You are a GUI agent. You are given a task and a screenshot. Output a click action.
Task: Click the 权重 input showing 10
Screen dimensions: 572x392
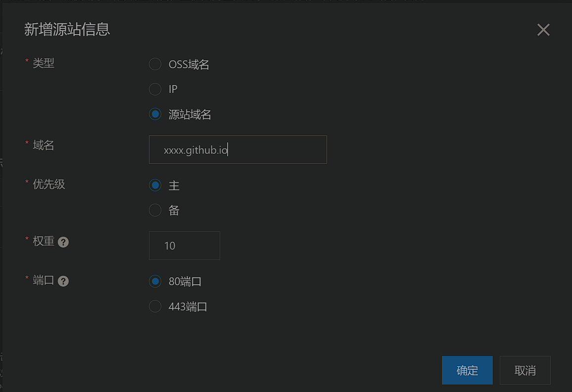184,246
